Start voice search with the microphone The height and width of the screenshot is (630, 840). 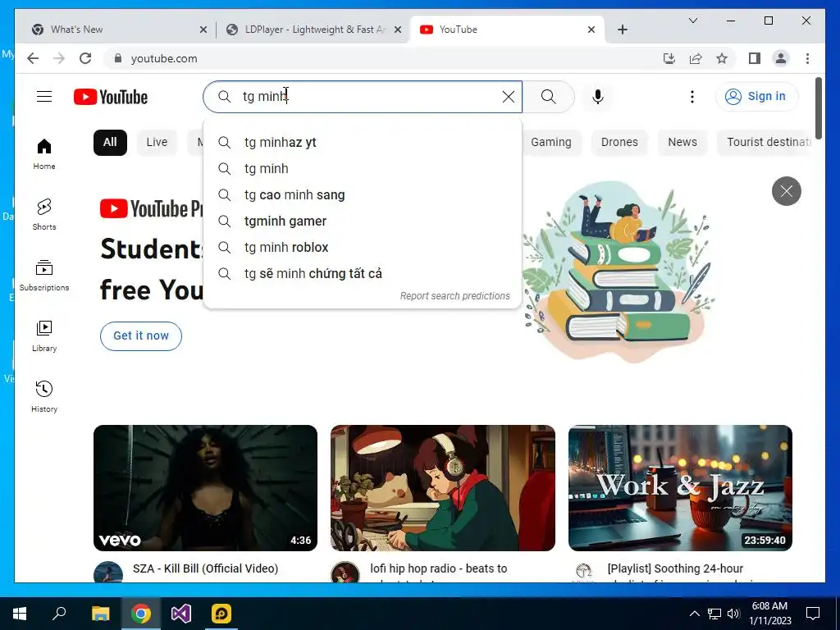598,97
